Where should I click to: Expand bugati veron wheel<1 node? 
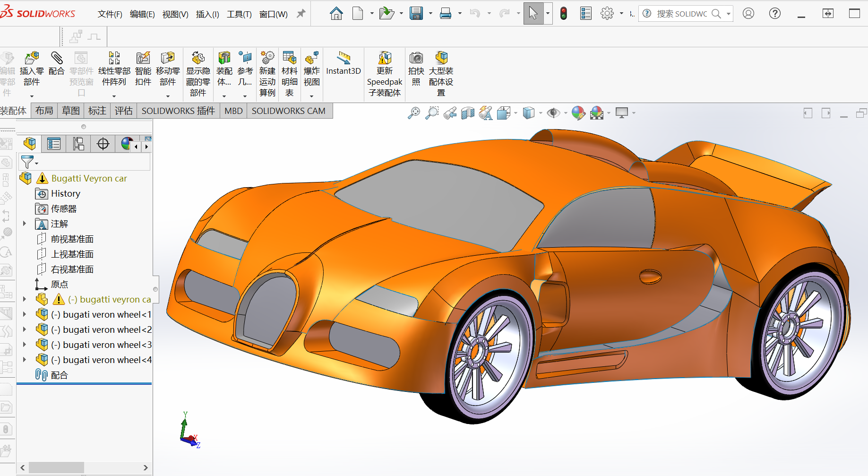[x=25, y=314]
